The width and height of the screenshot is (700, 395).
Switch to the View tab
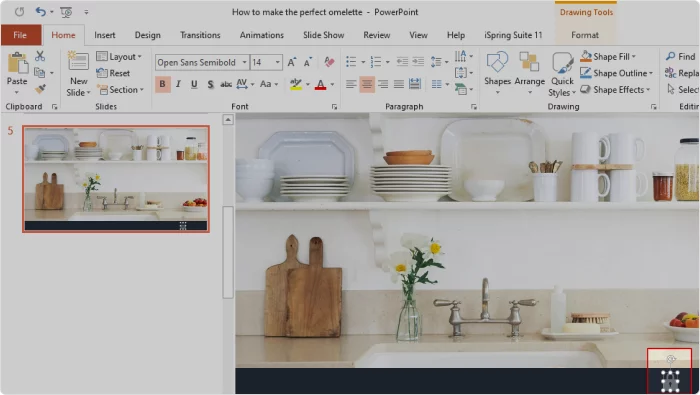click(x=418, y=35)
